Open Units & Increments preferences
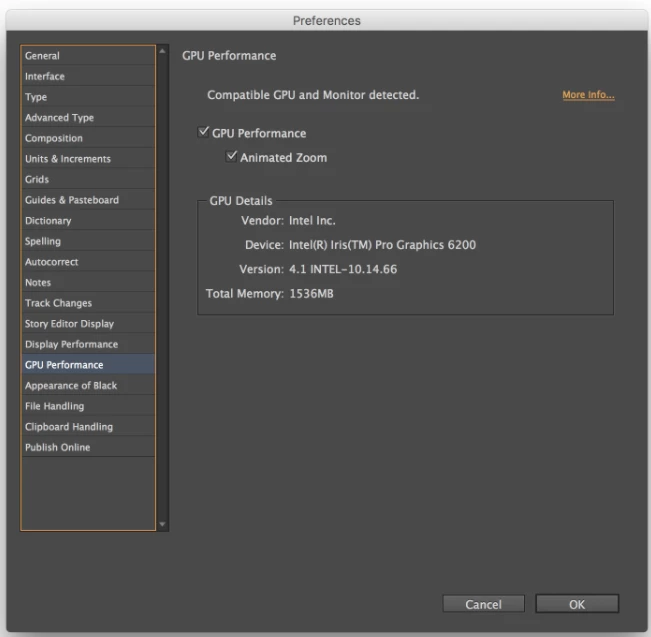The image size is (651, 637). pos(88,159)
